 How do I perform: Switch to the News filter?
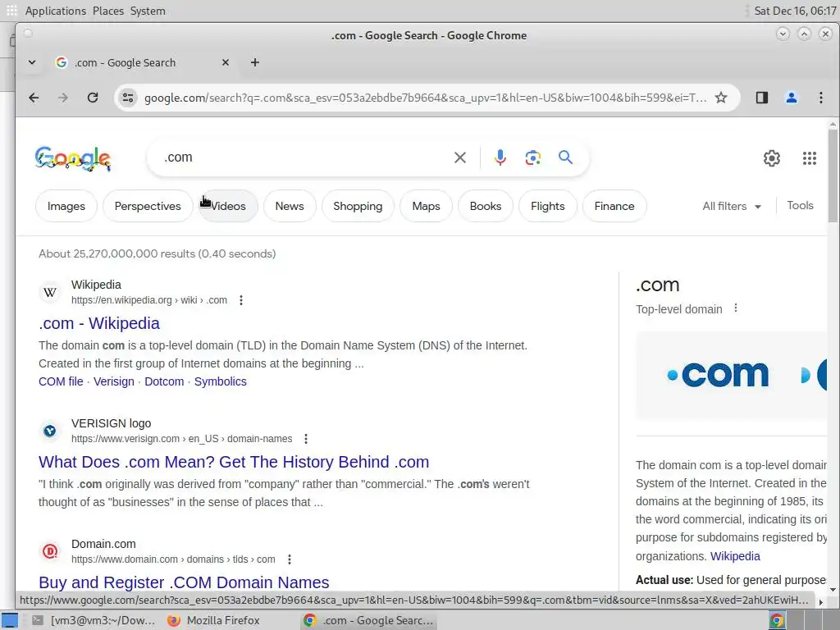point(290,206)
